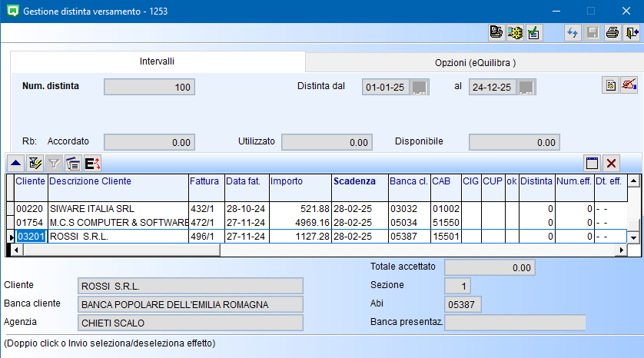Click the maximize grid window icon
Viewport: 644px width, 358px height.
click(592, 163)
